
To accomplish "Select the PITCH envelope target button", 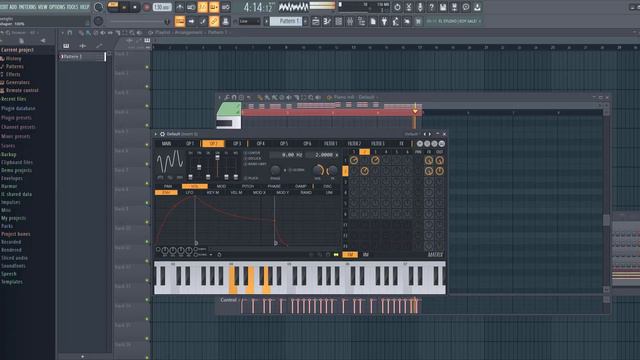I will coord(248,186).
